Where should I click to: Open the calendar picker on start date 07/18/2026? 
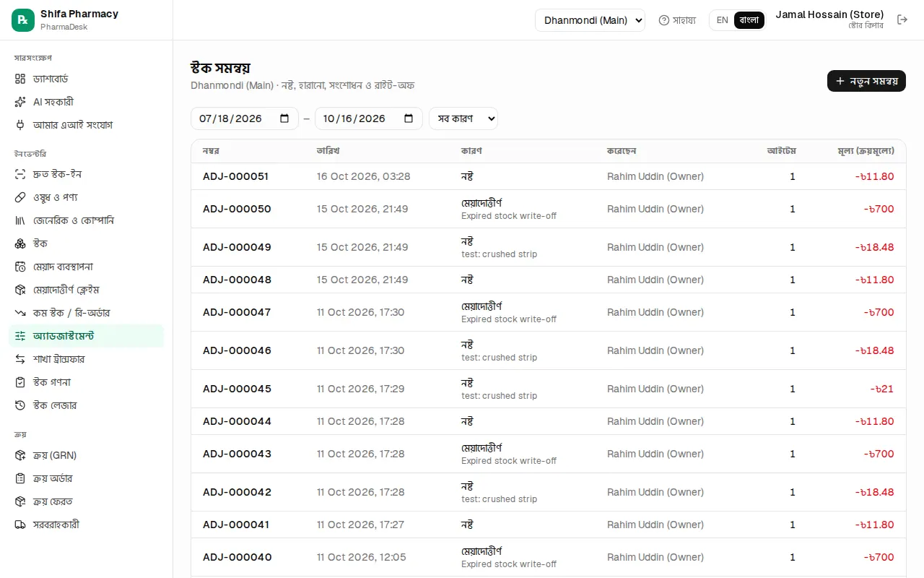point(284,118)
